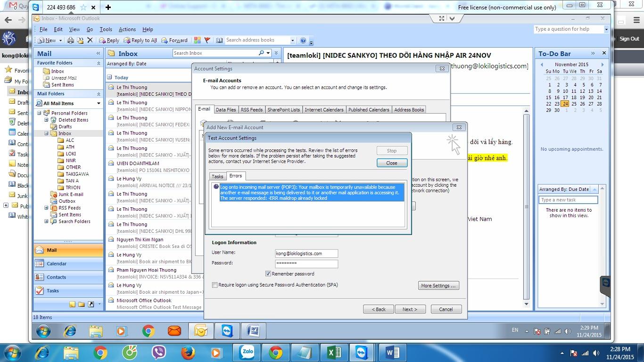This screenshot has width=644, height=362.
Task: Click the blue Help question mark icon
Action: (x=303, y=41)
